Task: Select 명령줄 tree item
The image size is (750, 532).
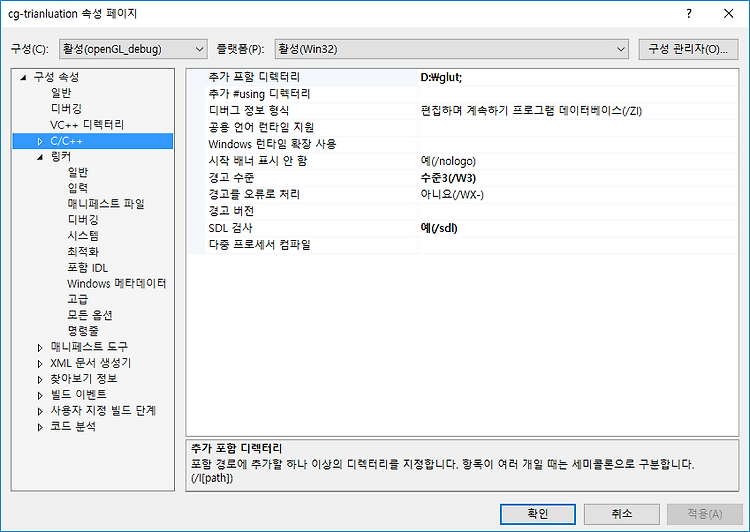Action: tap(83, 331)
